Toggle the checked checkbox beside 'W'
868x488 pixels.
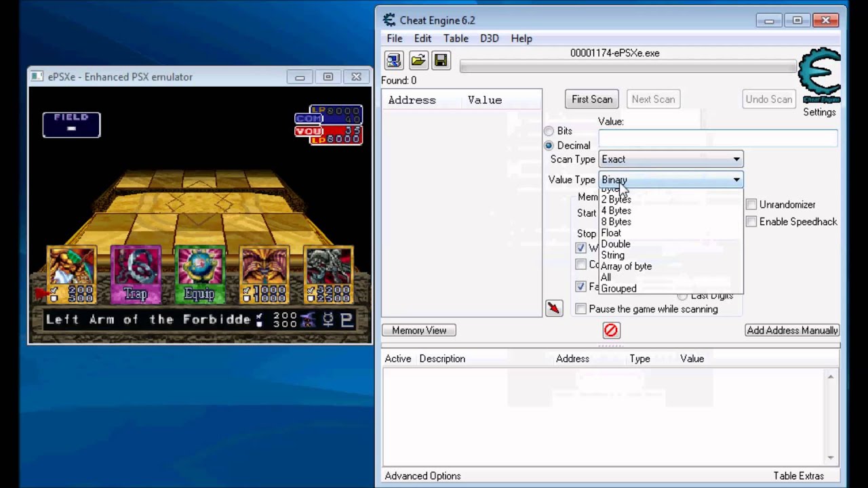(x=580, y=248)
